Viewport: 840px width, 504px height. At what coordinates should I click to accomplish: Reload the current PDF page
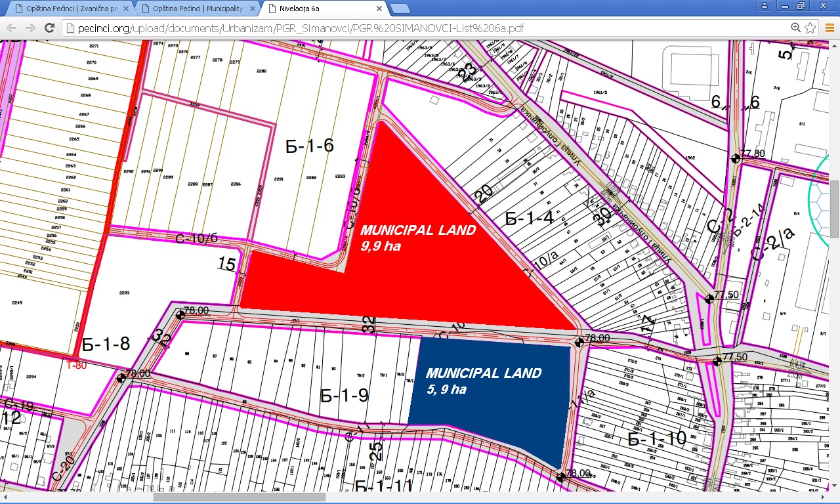coord(49,28)
